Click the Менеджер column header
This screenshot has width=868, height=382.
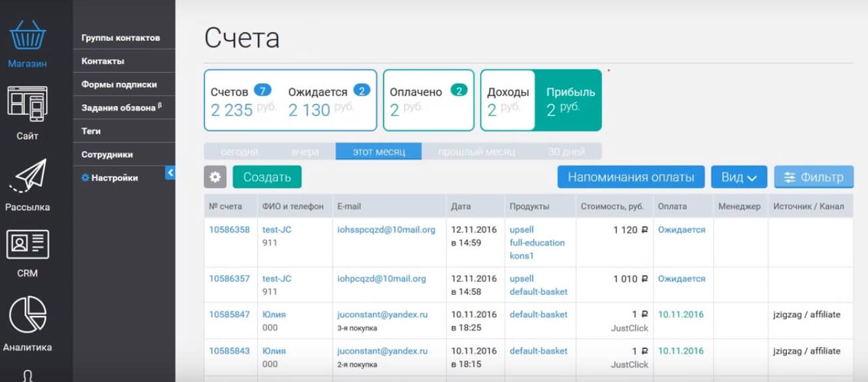click(x=739, y=206)
